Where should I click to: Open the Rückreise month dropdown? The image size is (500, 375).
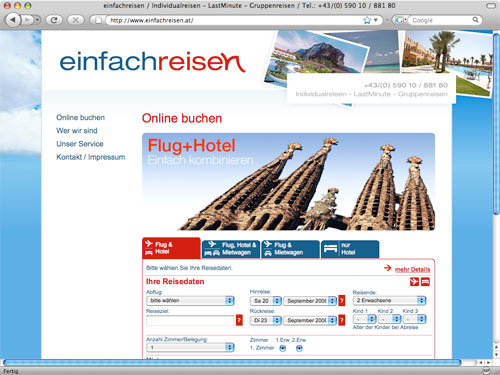(x=310, y=320)
